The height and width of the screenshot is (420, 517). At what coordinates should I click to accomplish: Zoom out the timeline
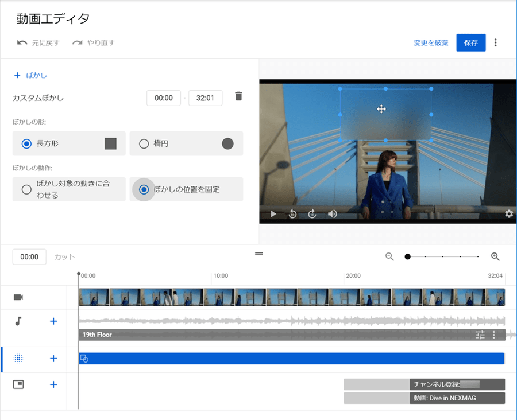(x=389, y=257)
